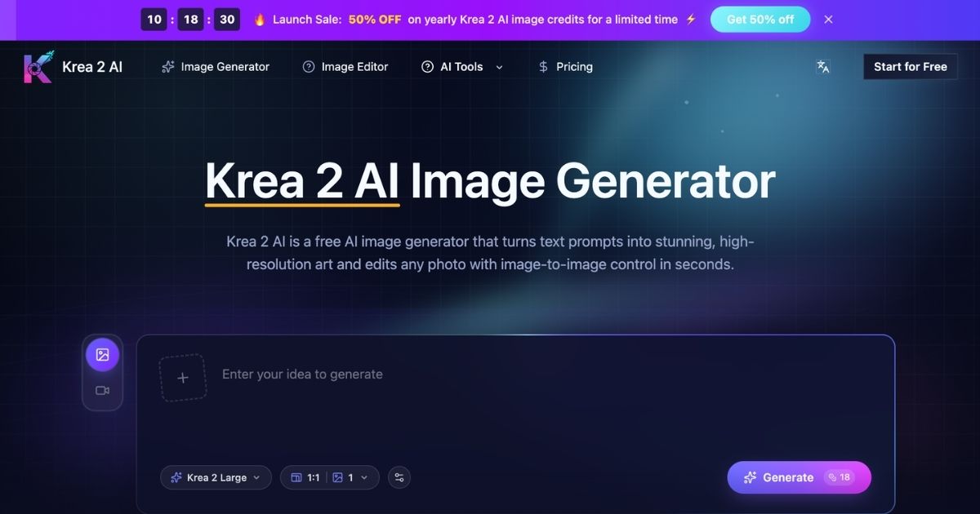Click the 50% OFF sale text
This screenshot has width=980, height=514.
[375, 20]
